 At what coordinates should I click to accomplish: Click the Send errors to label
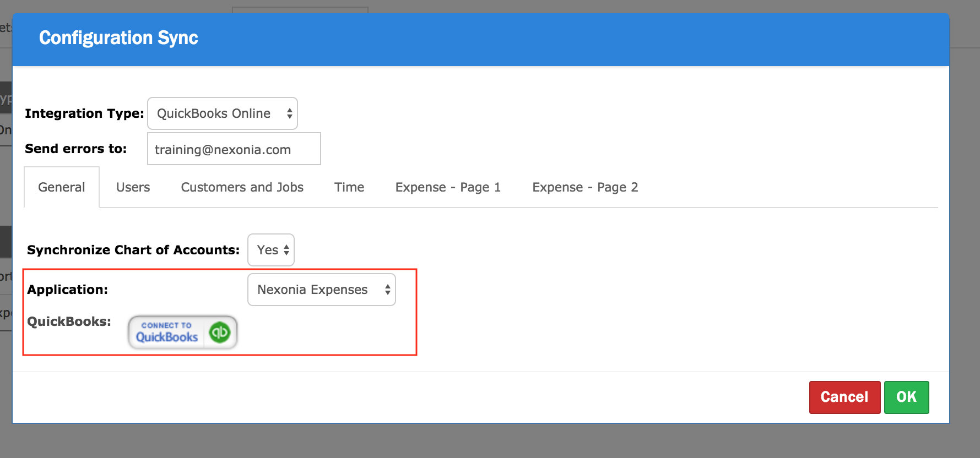coord(75,149)
